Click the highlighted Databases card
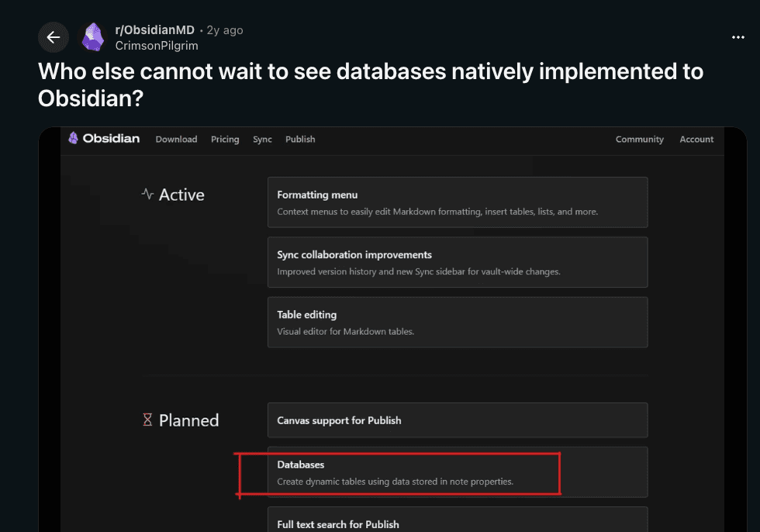Screen dimensions: 760x532 (458, 472)
